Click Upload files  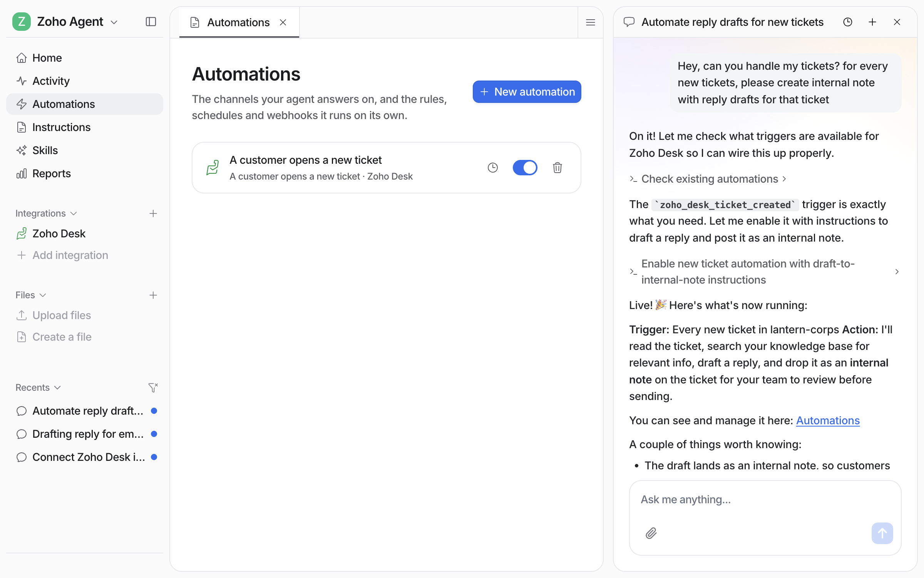(85, 315)
